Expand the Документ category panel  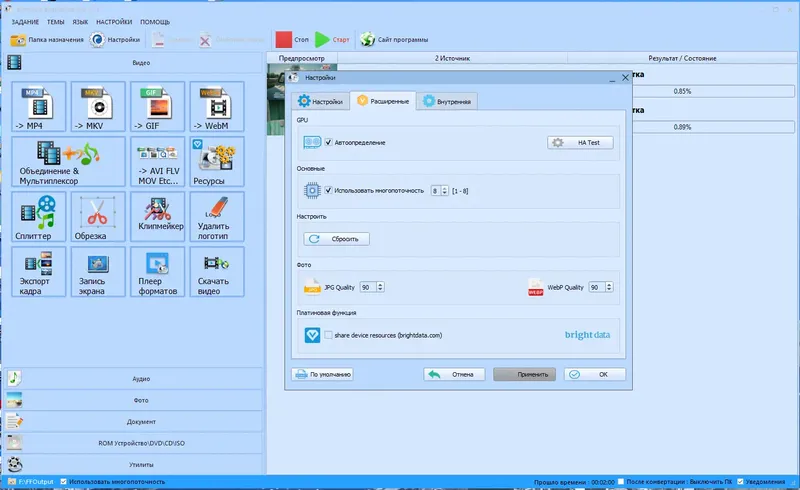click(134, 422)
